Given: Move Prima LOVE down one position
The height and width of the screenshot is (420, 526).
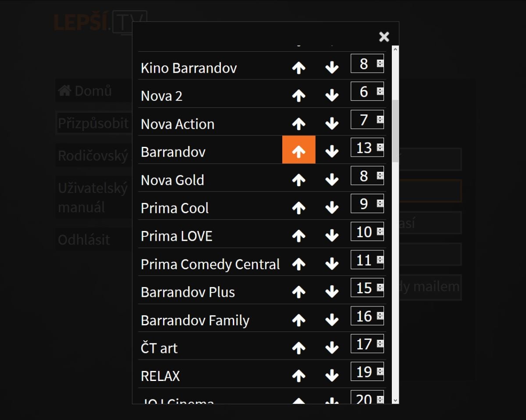Looking at the screenshot, I should click(x=332, y=236).
